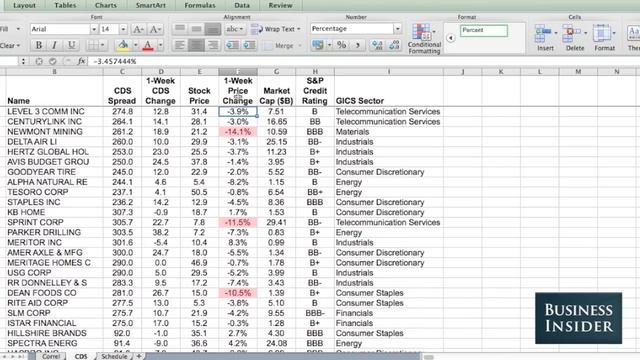Select the Percent cell style

(484, 31)
